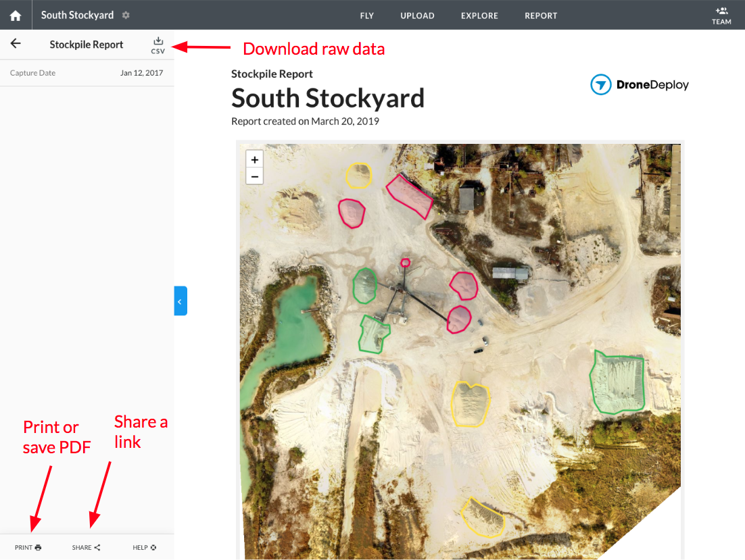
Task: Switch to the Explore tab
Action: 479,16
